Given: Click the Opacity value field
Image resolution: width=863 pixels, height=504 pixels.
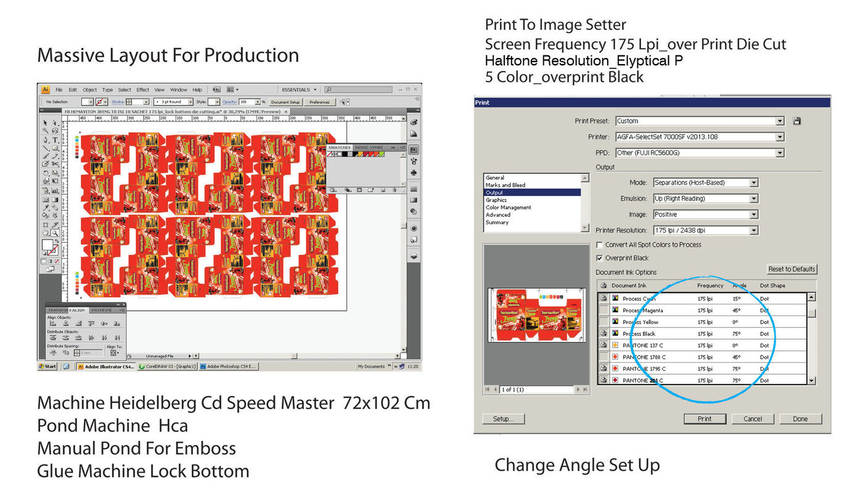Looking at the screenshot, I should (x=247, y=102).
